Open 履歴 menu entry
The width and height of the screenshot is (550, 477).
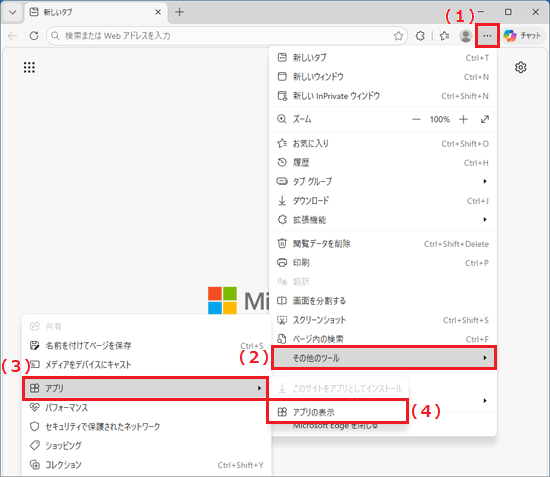click(383, 163)
